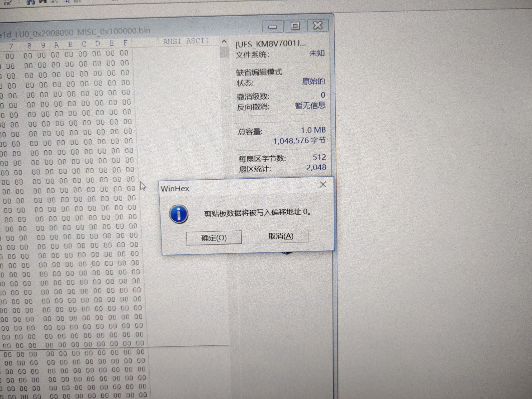Click the scroll-up arrow of hex view
Image resolution: width=532 pixels, height=399 pixels.
[x=224, y=41]
